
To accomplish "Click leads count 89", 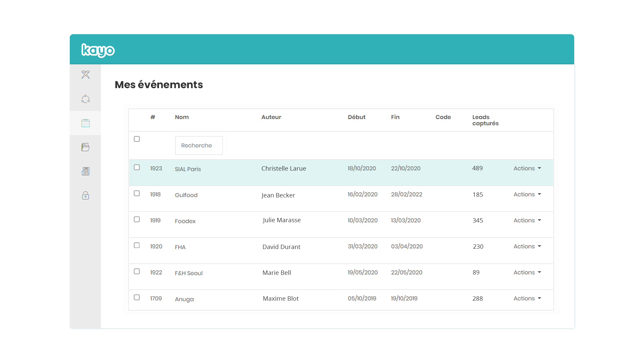I will pyautogui.click(x=476, y=273).
